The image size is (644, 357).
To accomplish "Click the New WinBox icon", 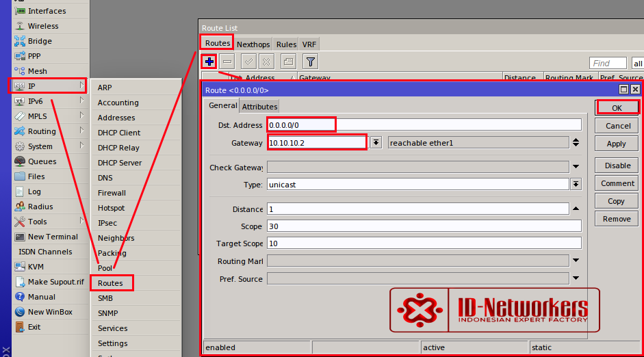I will (x=20, y=312).
